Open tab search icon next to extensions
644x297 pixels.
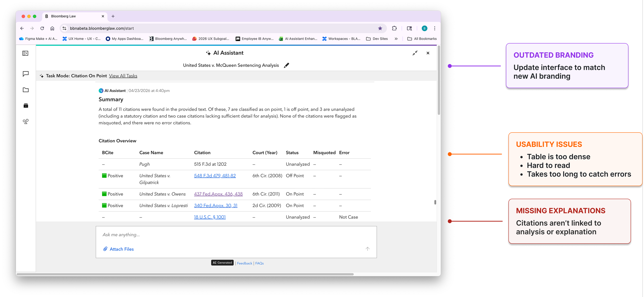409,28
